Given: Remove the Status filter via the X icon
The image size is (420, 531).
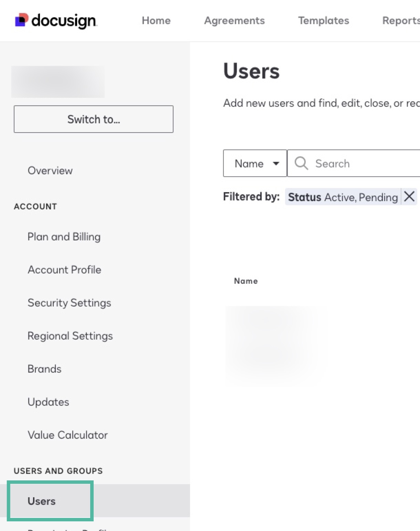Looking at the screenshot, I should tap(409, 197).
